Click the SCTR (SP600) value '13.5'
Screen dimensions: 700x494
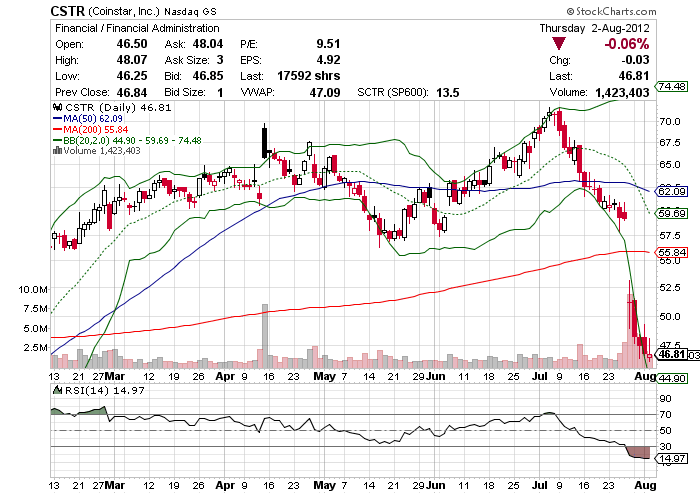tap(448, 92)
